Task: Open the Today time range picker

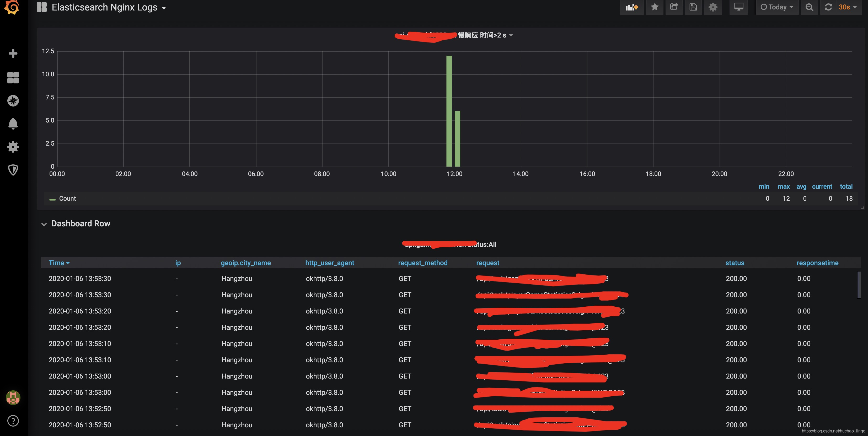Action: coord(777,7)
